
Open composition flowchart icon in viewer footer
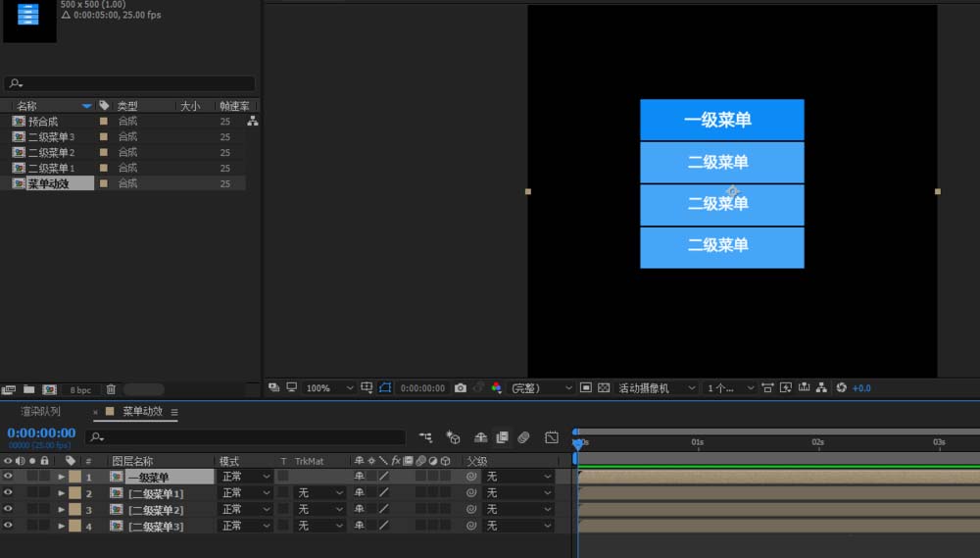822,387
